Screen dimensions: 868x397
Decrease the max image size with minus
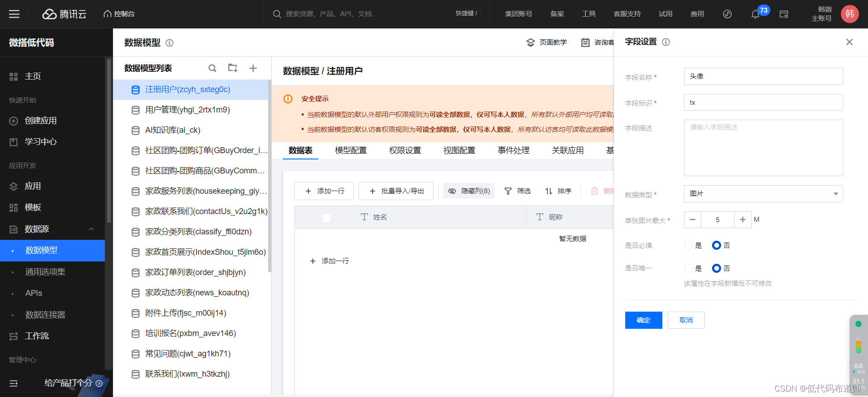coord(693,220)
